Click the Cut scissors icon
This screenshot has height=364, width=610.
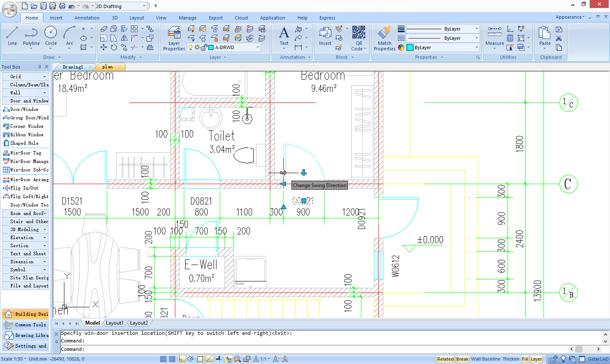(559, 39)
